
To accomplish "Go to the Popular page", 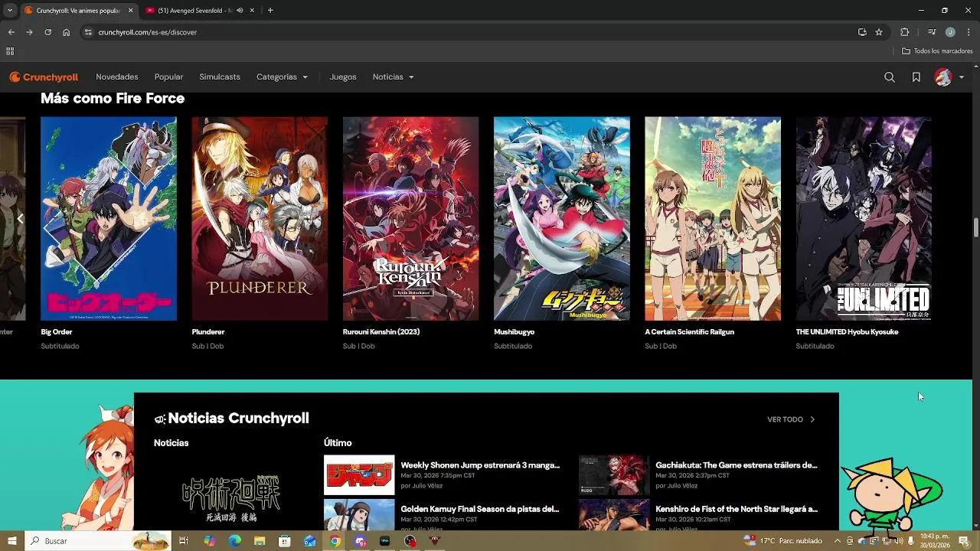I will click(x=168, y=77).
